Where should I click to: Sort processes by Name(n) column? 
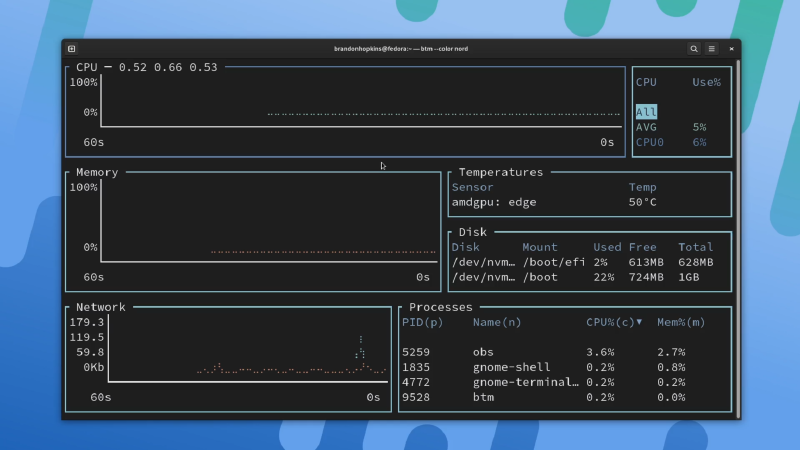coord(497,322)
